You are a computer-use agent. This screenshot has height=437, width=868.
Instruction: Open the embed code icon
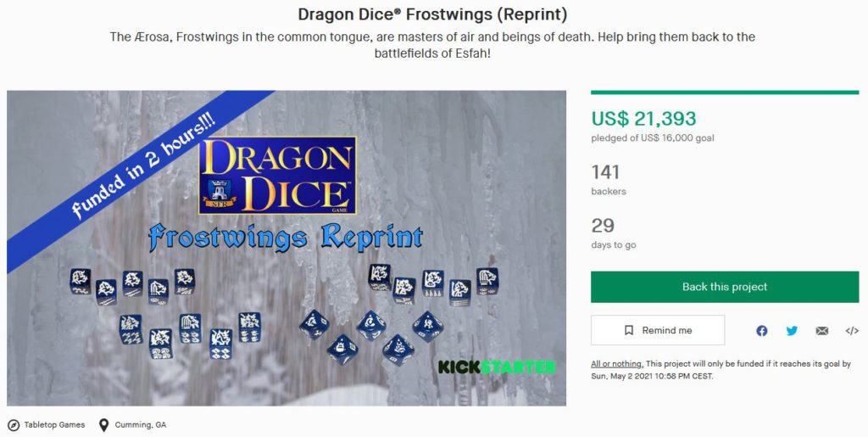coord(851,331)
